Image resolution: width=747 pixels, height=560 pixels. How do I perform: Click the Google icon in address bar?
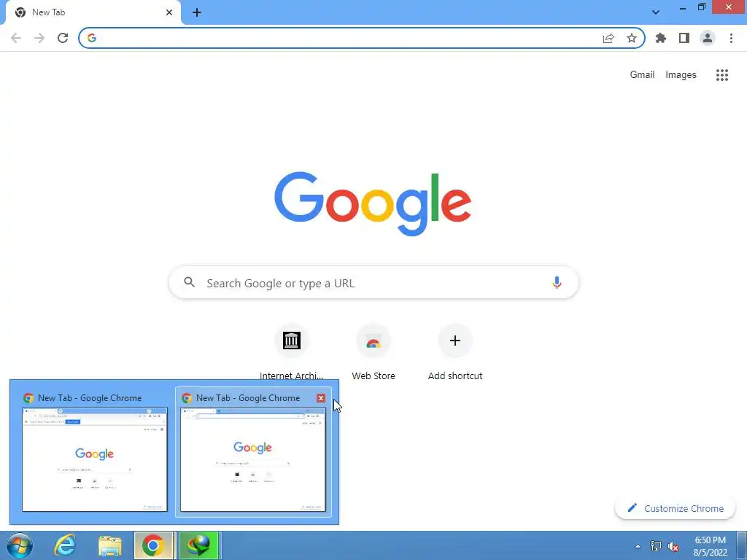(92, 38)
